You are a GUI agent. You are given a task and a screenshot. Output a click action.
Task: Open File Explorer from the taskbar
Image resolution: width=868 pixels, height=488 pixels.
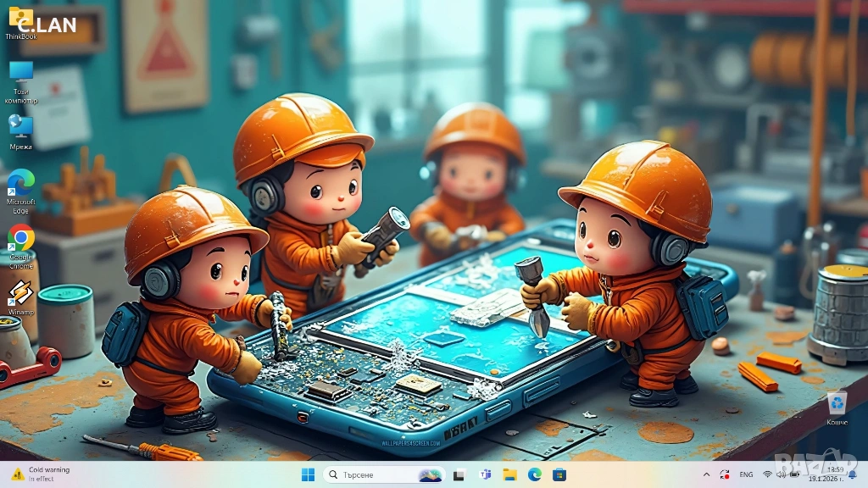click(x=509, y=474)
